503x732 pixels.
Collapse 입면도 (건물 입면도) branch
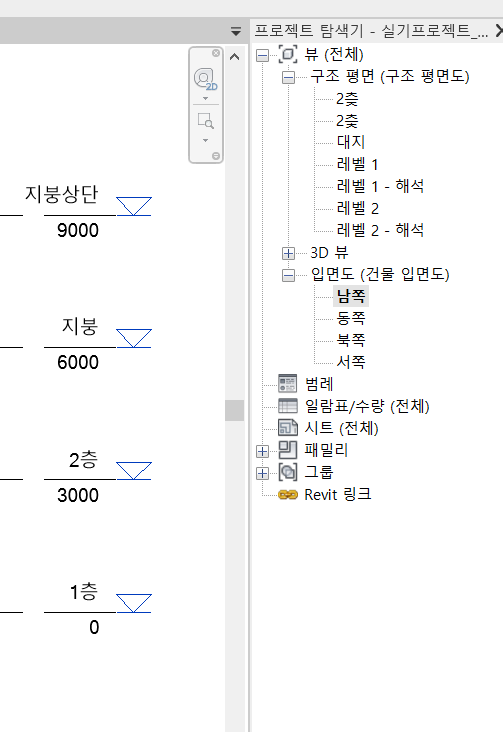(289, 275)
